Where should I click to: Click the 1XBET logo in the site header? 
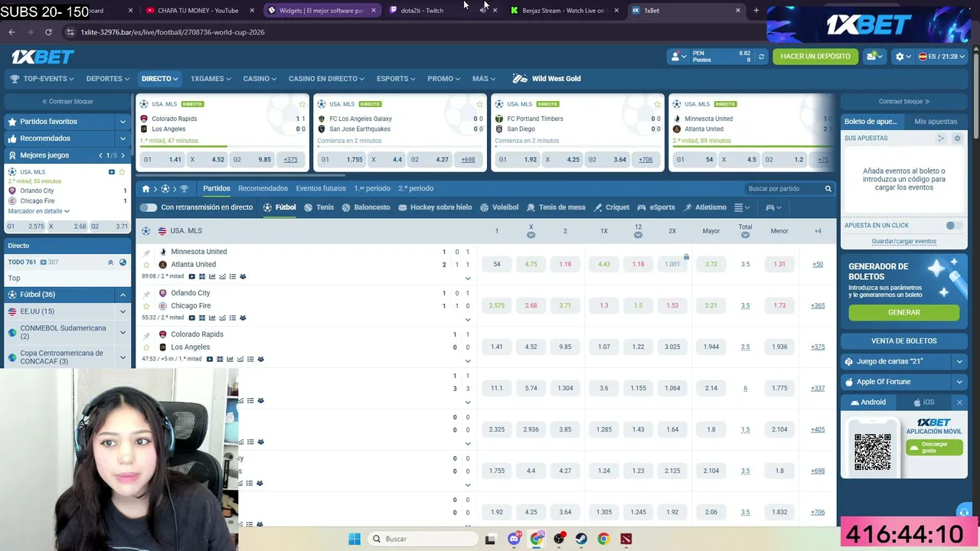(x=43, y=57)
